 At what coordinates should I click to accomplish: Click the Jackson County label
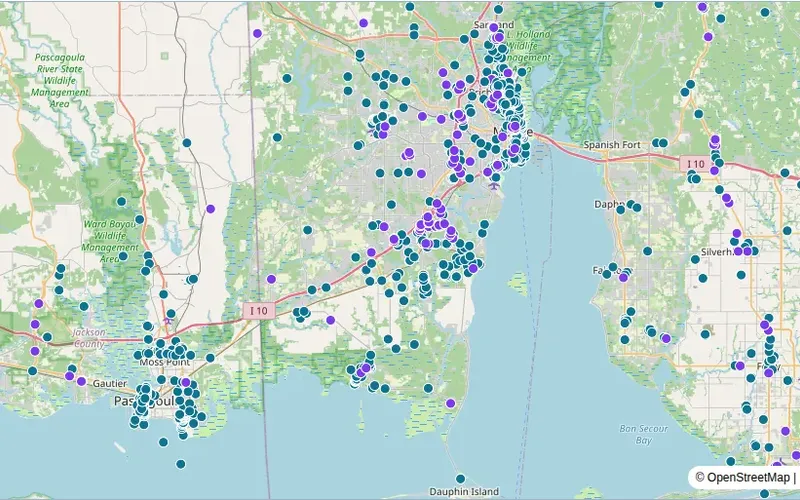click(89, 338)
